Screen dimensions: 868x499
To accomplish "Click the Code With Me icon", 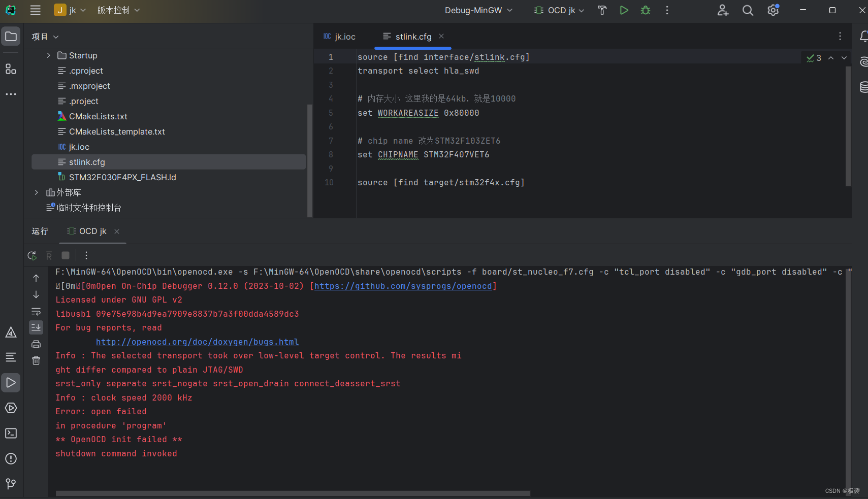I will pos(723,10).
